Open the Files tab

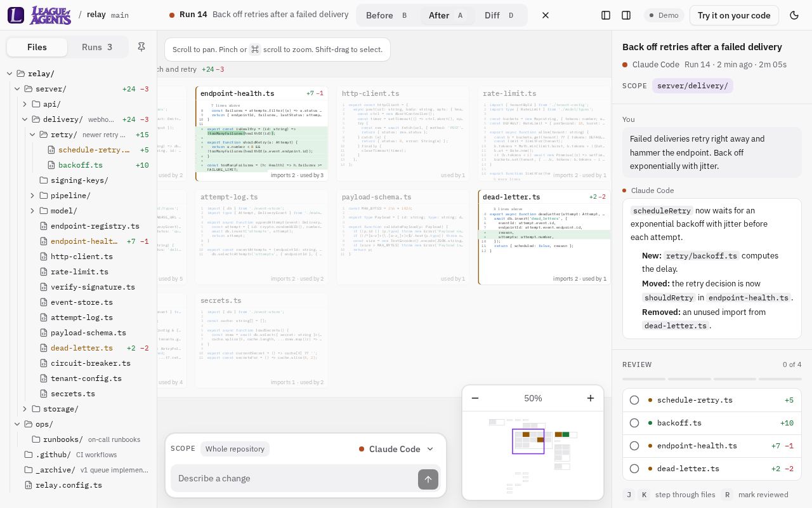[x=37, y=47]
